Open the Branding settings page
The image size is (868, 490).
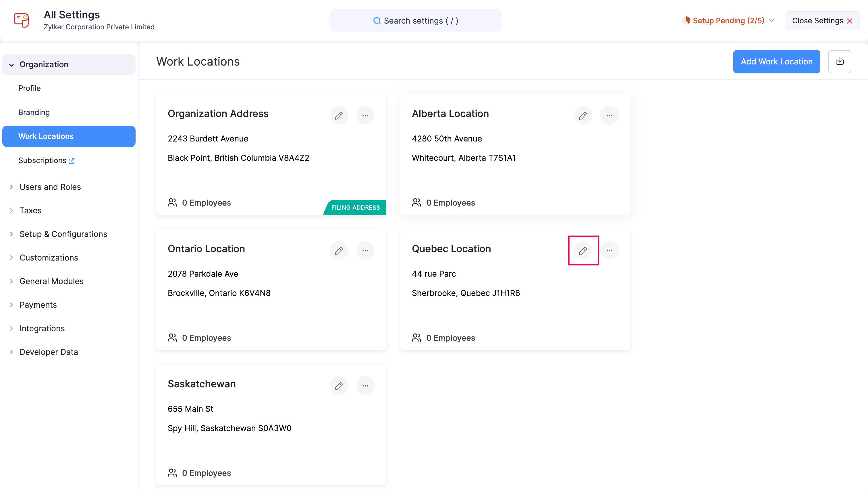[34, 112]
